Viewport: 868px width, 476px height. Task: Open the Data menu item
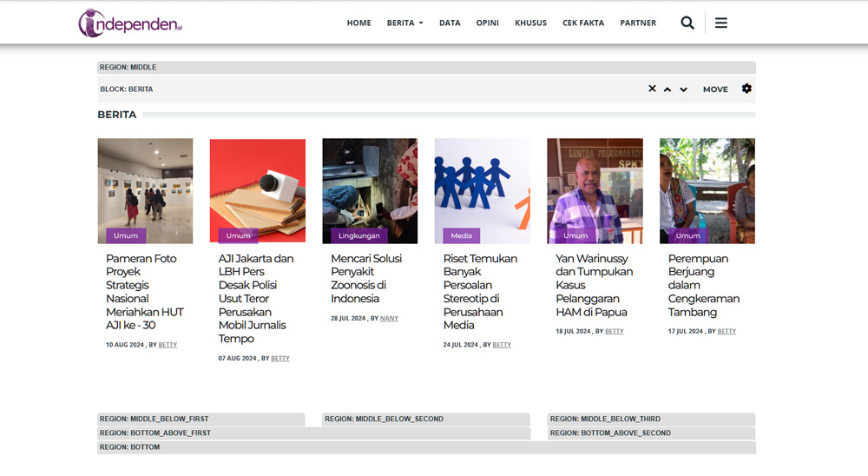[450, 23]
